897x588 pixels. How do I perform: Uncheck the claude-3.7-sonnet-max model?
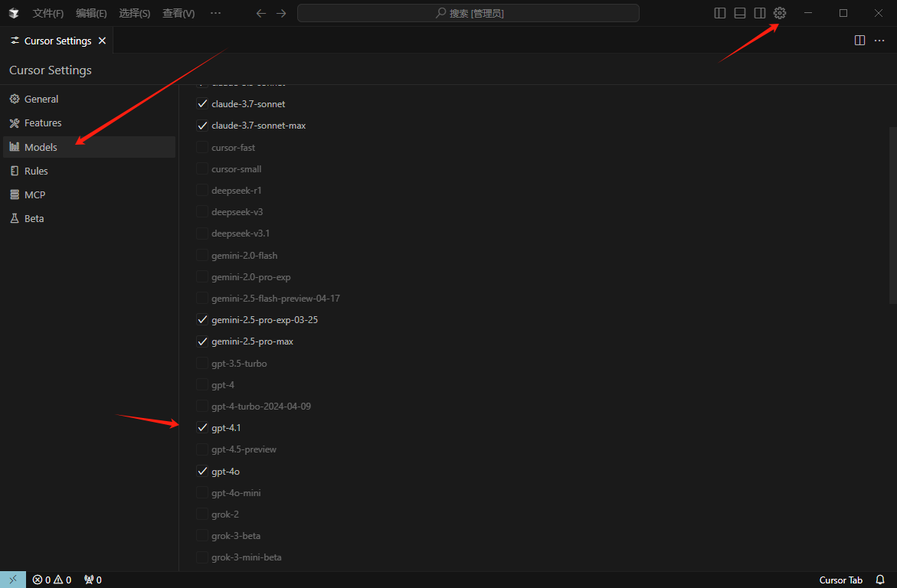click(202, 126)
